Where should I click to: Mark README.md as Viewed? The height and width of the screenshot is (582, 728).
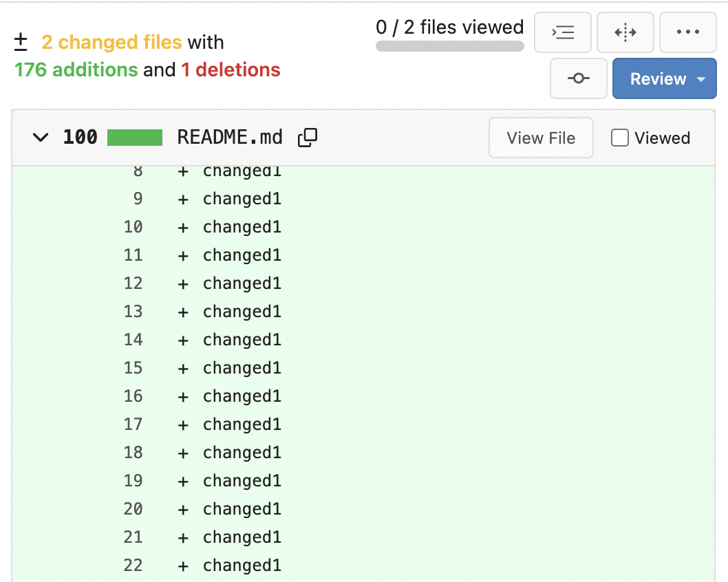point(620,138)
